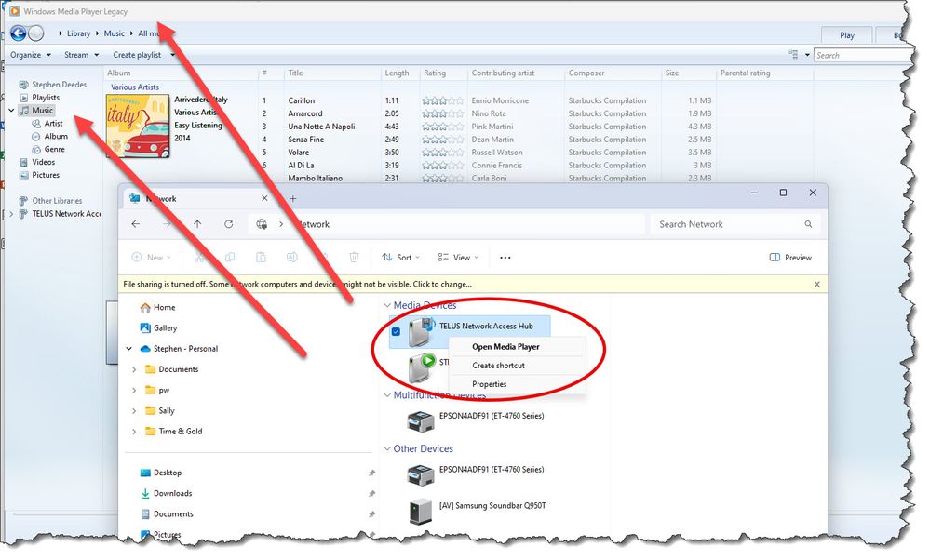
Task: Click the EPSON printer icon under Multifunction Devices
Action: (421, 420)
